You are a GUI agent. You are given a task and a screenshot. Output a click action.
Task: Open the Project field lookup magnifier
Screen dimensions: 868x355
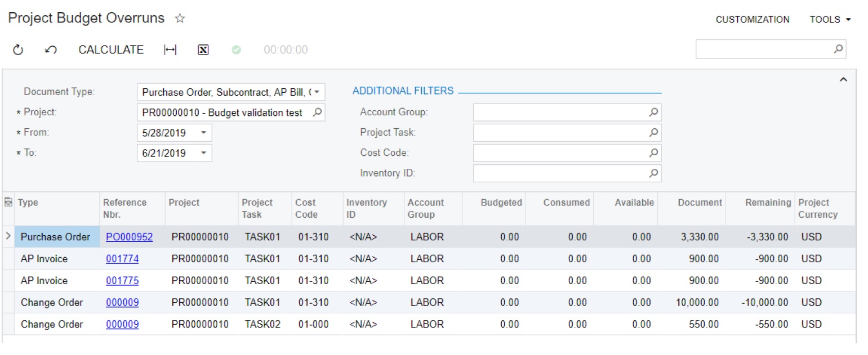317,112
